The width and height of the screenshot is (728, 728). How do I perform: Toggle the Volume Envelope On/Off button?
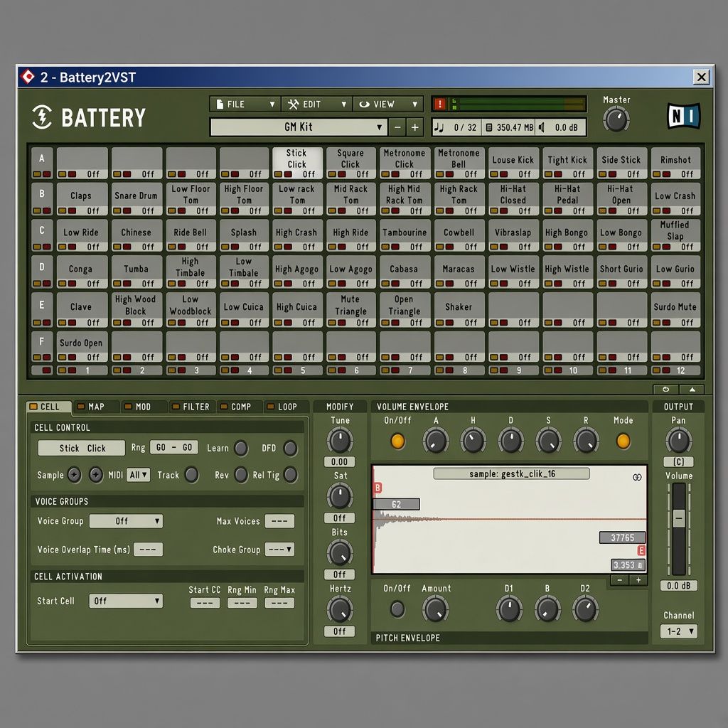397,441
